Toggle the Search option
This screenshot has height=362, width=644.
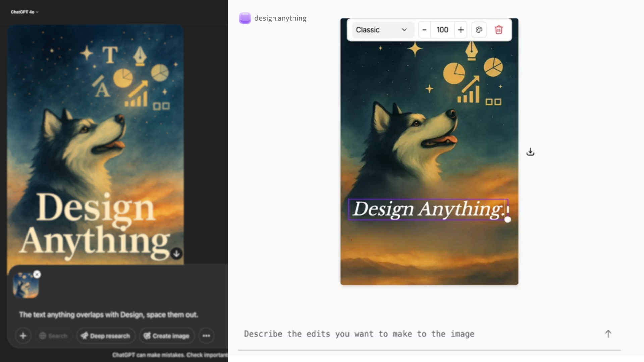53,336
